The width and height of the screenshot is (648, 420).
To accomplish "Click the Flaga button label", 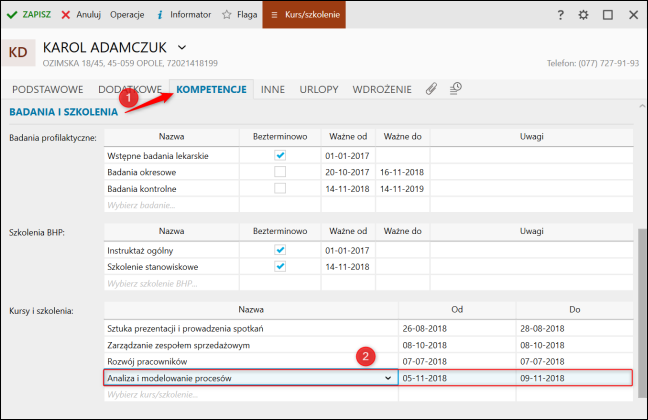I will [247, 15].
